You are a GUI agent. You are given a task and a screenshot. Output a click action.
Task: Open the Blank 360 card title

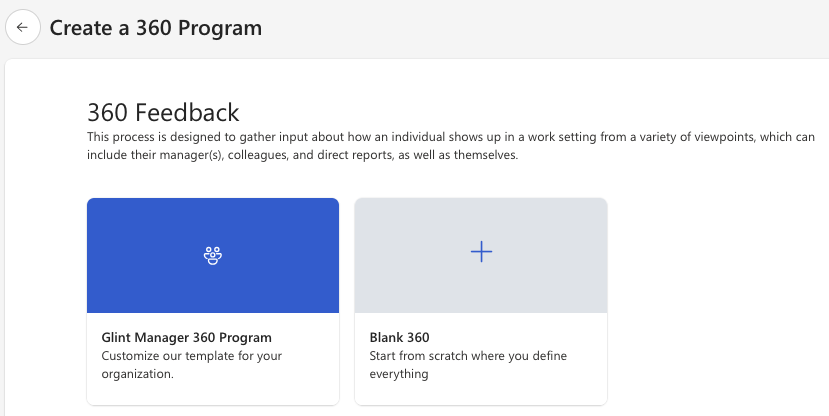click(399, 337)
